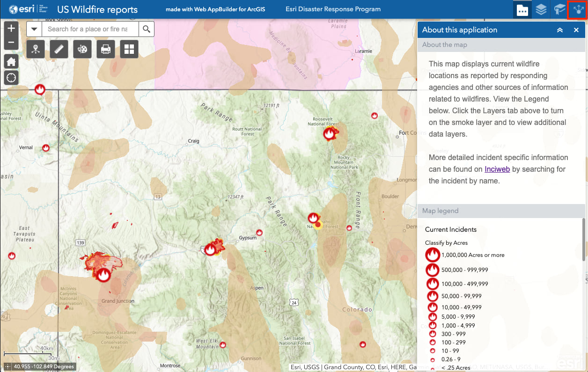Click Current Incidents legend heading
This screenshot has height=372, width=588.
pos(451,229)
